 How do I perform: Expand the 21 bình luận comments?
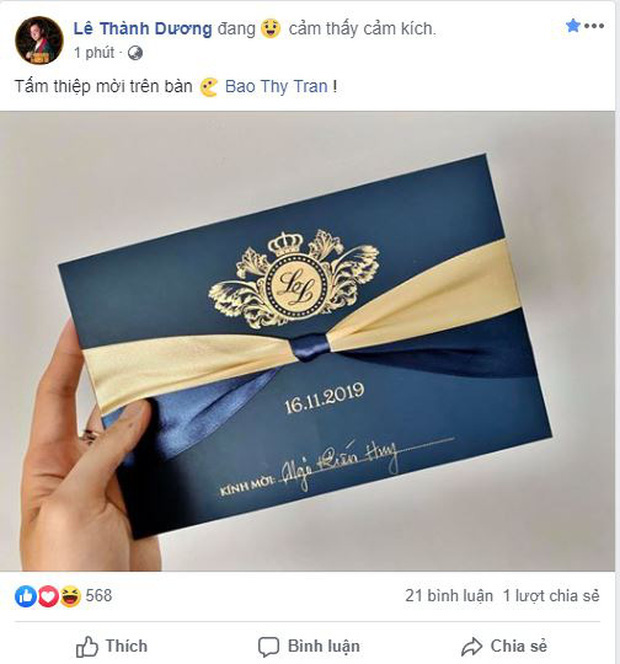[449, 596]
